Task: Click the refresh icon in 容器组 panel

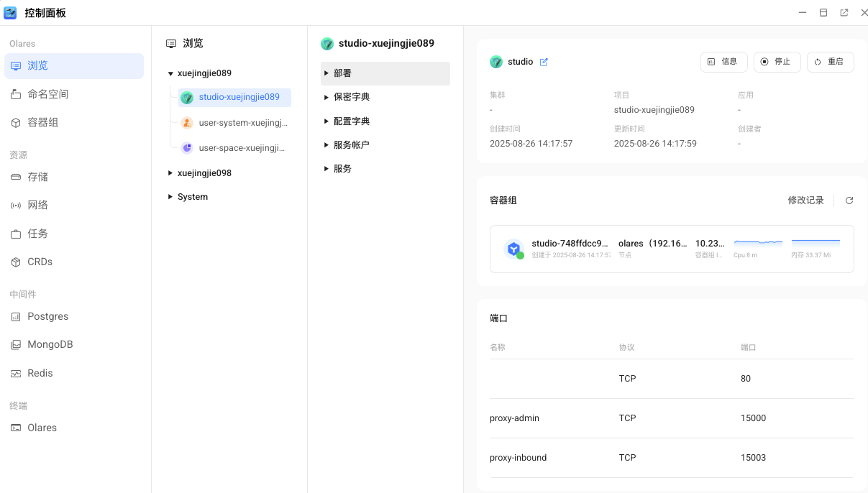Action: (x=849, y=201)
